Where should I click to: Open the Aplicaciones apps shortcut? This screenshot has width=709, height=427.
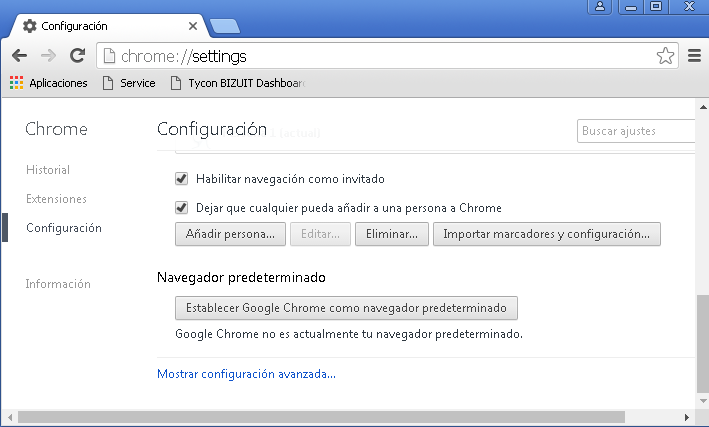48,83
